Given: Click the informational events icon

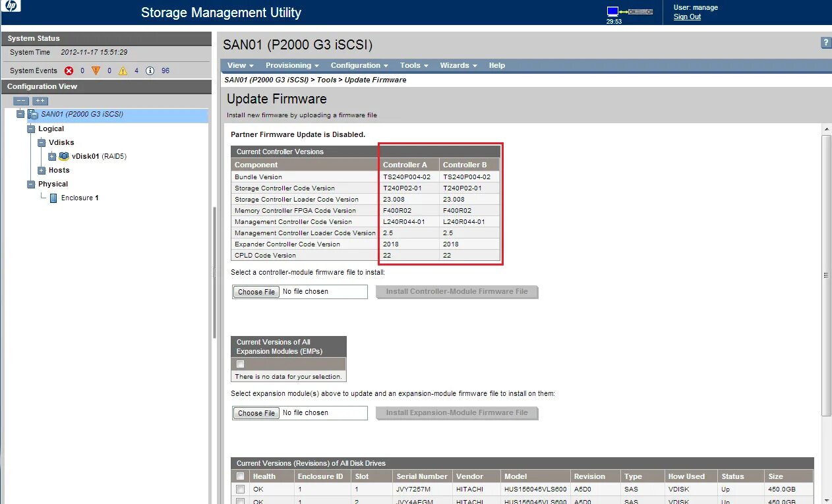Looking at the screenshot, I should [150, 70].
